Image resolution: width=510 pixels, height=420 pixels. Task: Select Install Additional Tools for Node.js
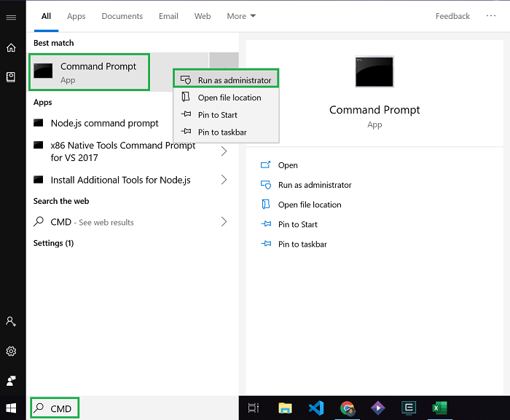tap(120, 180)
